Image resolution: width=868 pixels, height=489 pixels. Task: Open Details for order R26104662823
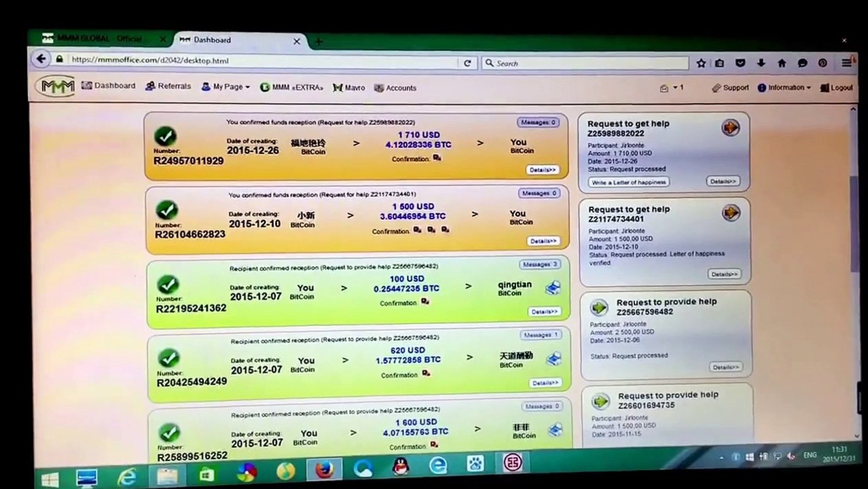click(544, 241)
